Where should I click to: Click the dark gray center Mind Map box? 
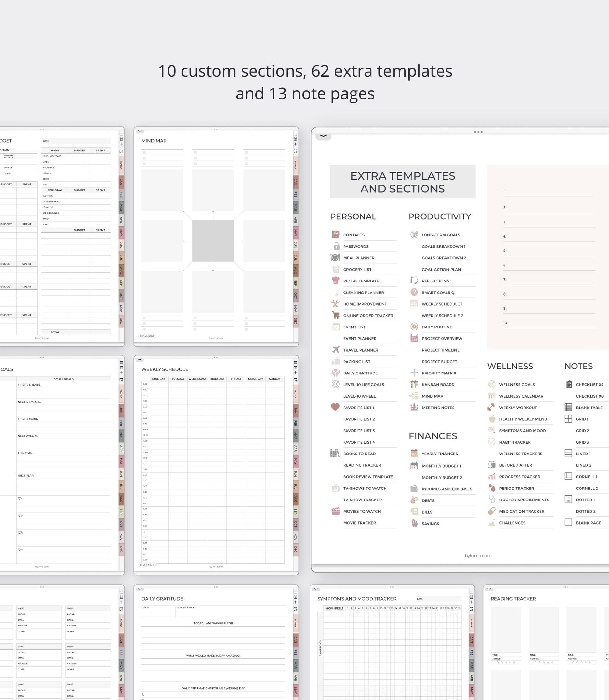(x=213, y=241)
